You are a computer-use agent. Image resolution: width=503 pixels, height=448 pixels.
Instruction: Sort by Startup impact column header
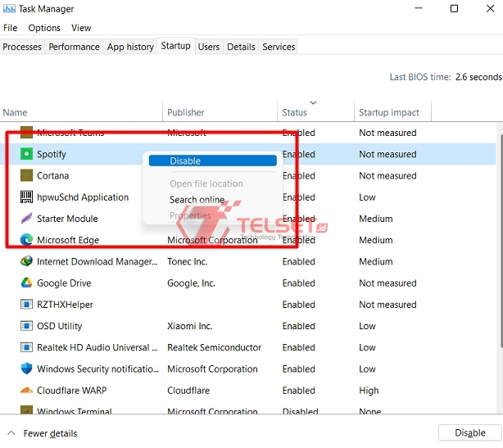click(x=389, y=112)
